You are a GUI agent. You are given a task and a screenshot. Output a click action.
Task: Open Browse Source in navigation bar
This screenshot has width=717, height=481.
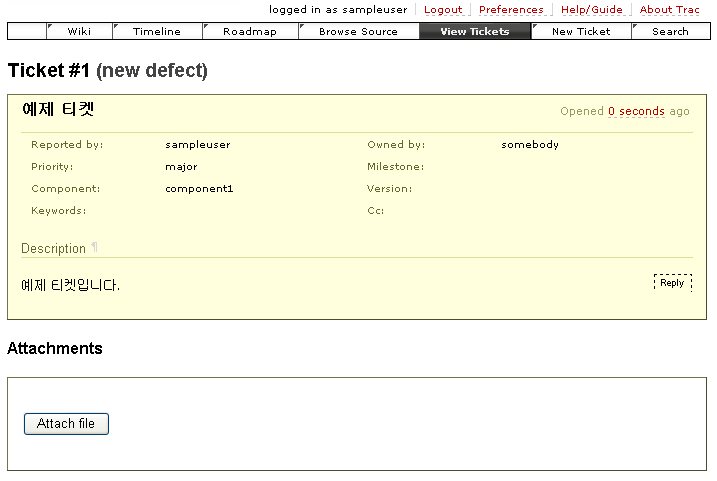358,31
